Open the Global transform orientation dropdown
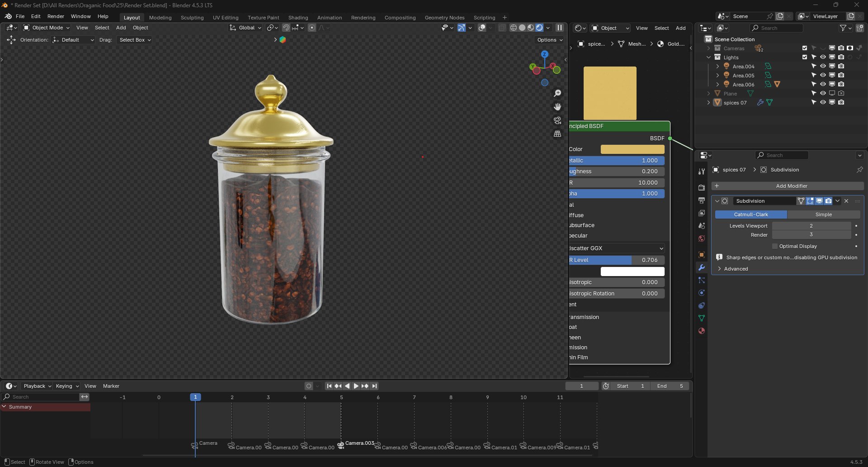Screen dimensions: 868x467 click(x=245, y=28)
